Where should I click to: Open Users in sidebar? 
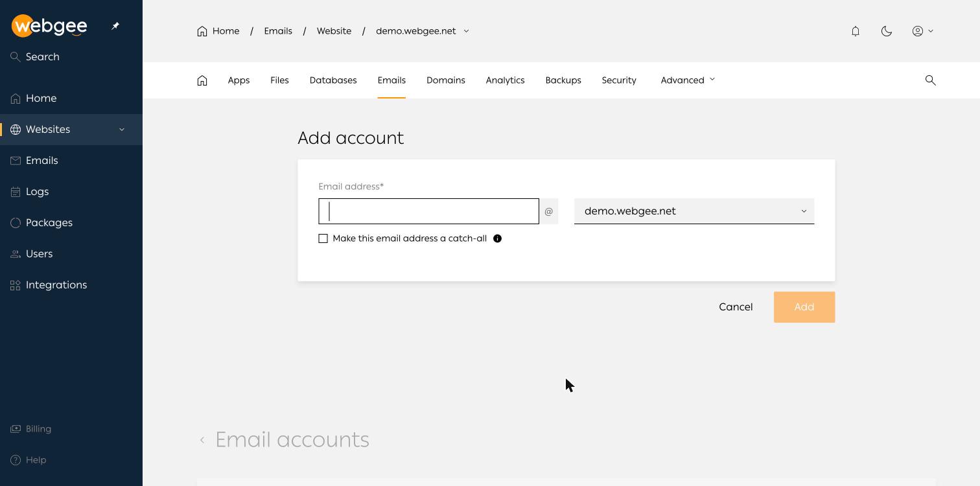tap(71, 254)
